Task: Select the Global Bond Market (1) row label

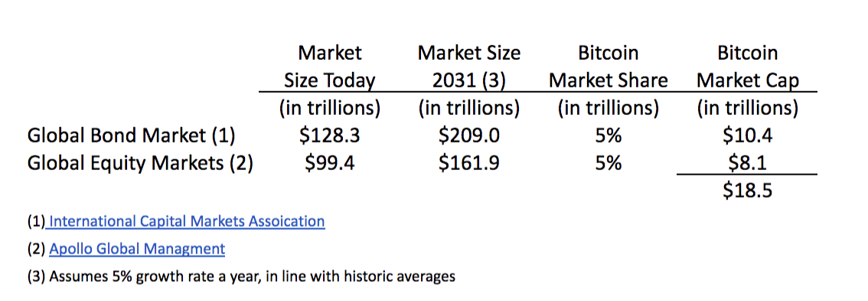Action: click(132, 136)
